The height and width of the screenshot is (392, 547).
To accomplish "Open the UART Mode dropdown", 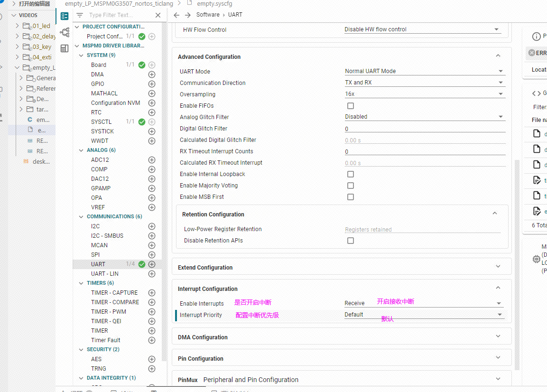I will [x=425, y=71].
